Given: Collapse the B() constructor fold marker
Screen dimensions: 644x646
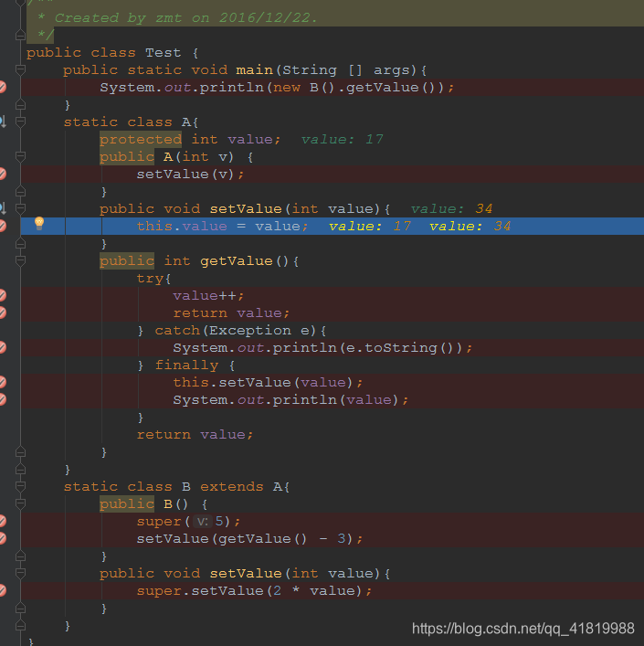Looking at the screenshot, I should pyautogui.click(x=20, y=503).
